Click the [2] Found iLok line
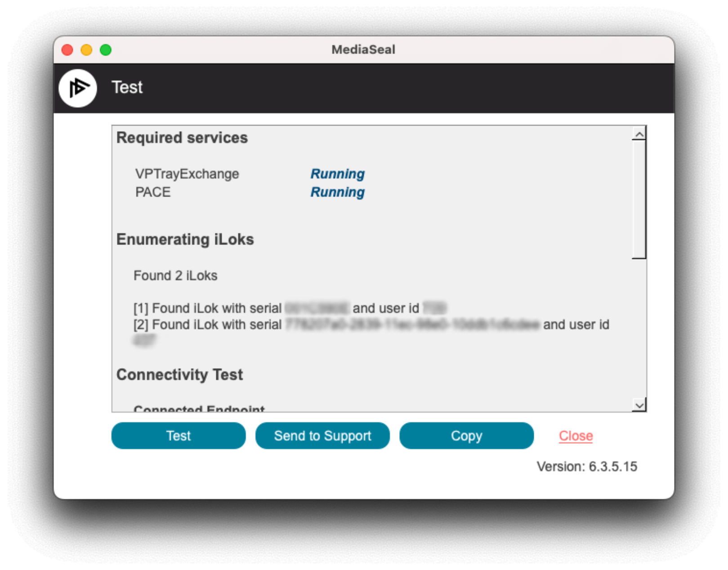 [371, 333]
